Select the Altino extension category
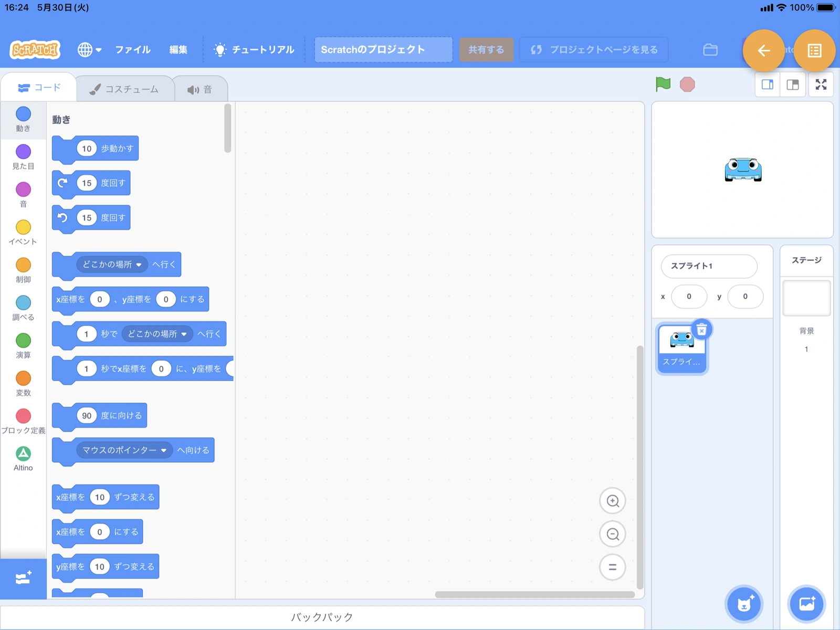The width and height of the screenshot is (840, 630). click(x=23, y=459)
